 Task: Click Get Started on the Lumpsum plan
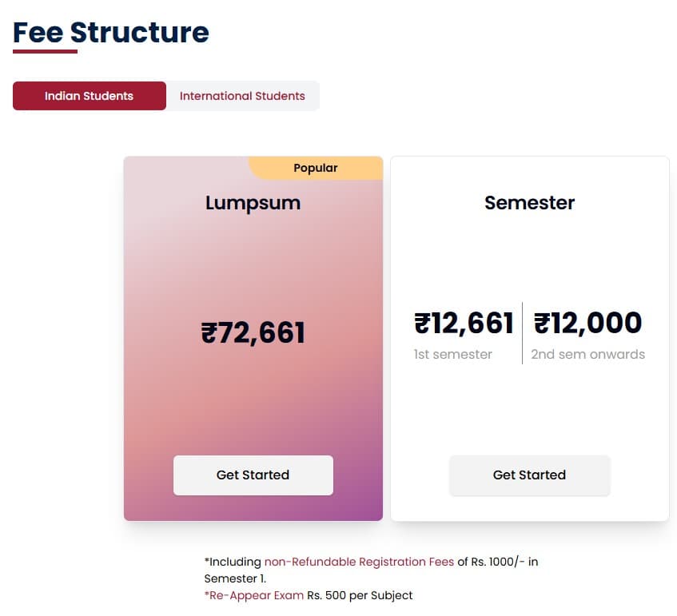point(253,475)
